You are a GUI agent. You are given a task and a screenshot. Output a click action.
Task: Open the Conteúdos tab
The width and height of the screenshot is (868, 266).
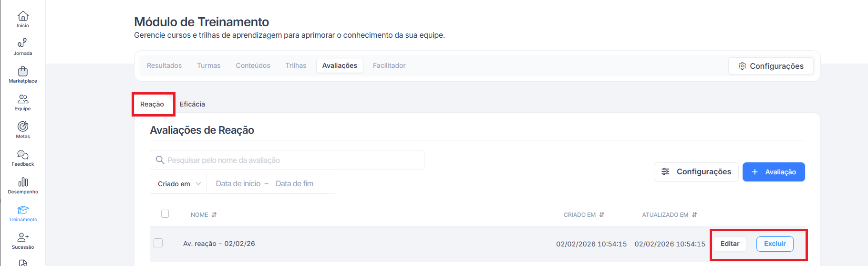tap(253, 65)
